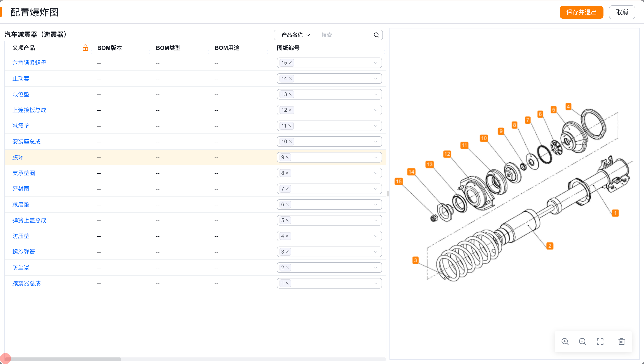Screen dimensions: 644x364
Task: Expand drawing number dropdown for 防尘罩
Action: 375,268
